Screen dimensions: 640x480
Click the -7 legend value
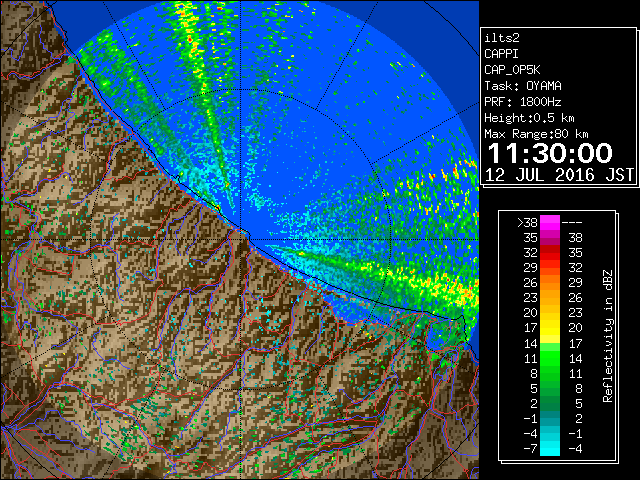pyautogui.click(x=530, y=449)
